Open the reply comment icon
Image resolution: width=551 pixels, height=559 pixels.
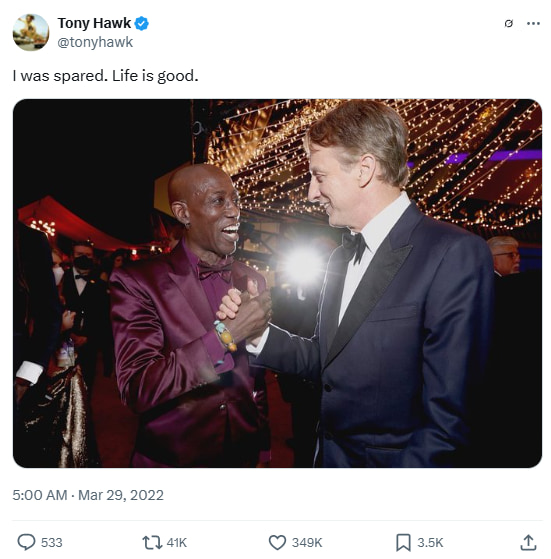point(26,542)
